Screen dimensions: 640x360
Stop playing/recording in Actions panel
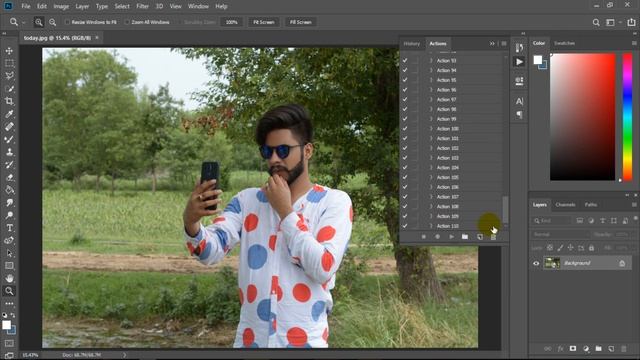point(424,237)
